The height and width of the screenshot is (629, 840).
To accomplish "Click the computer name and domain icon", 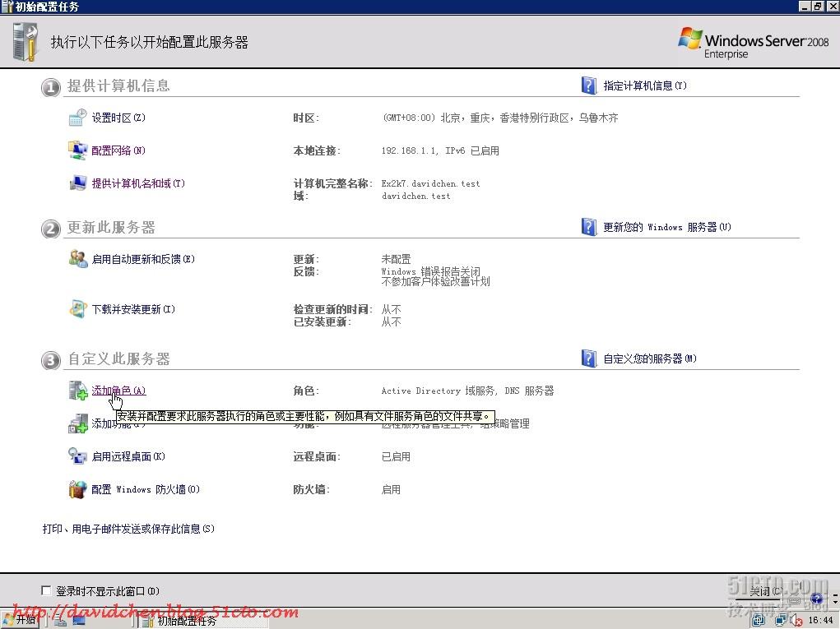I will click(x=77, y=183).
